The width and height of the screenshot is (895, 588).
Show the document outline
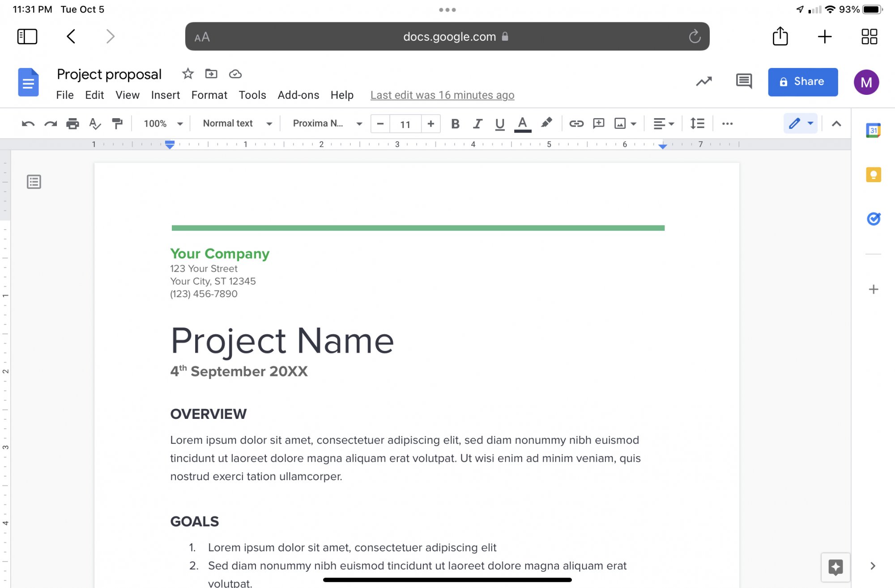click(x=34, y=182)
